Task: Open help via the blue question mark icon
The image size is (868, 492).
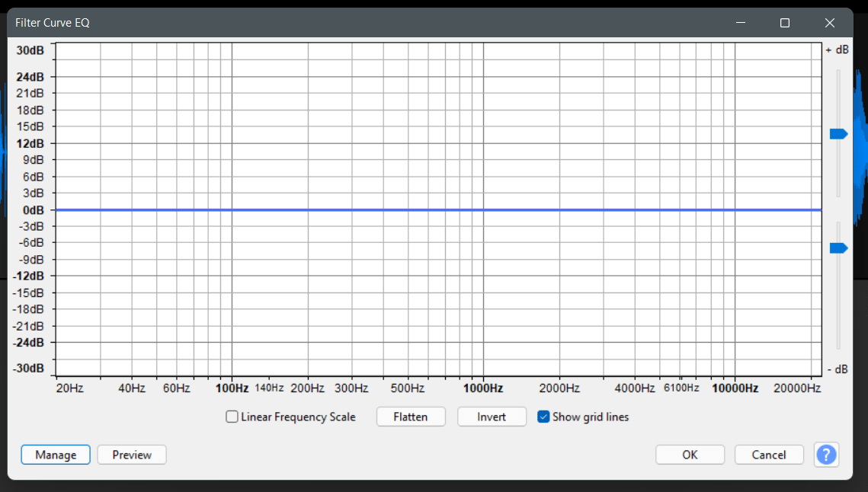Action: 826,455
